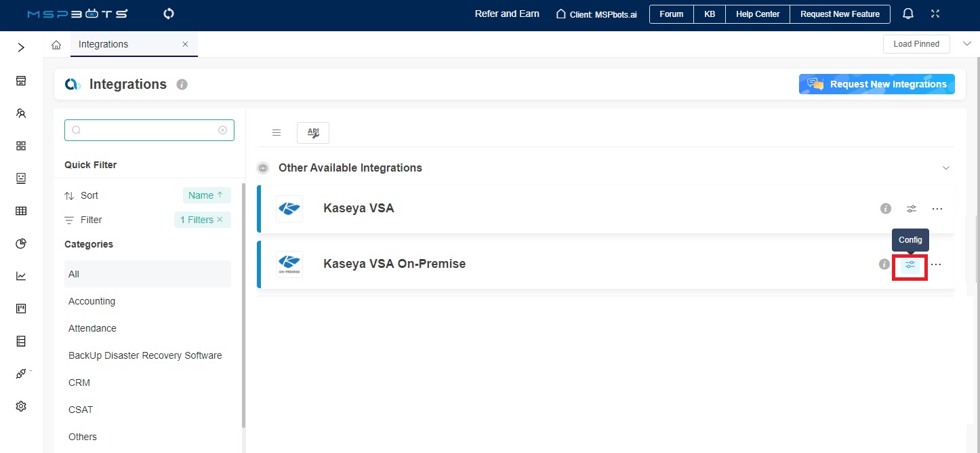Image resolution: width=980 pixels, height=453 pixels.
Task: Open the KB link
Action: point(710,14)
